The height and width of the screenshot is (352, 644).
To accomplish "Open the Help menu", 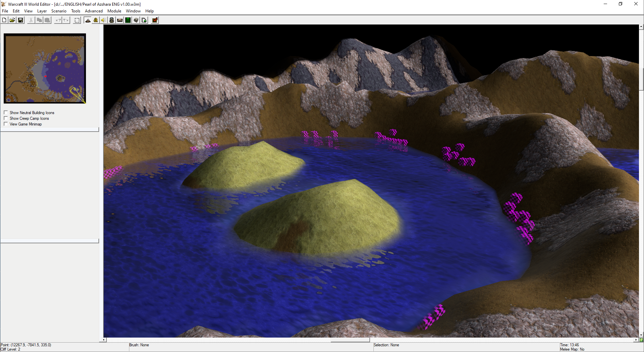I will coord(149,11).
